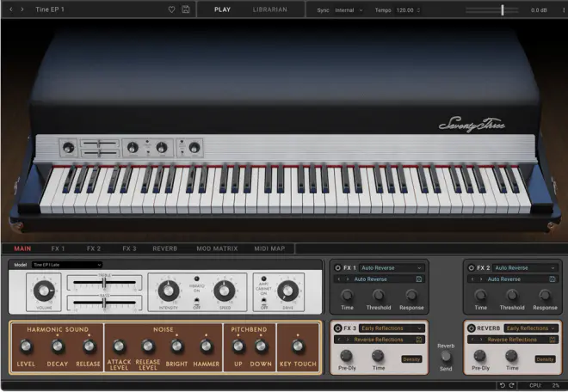The height and width of the screenshot is (392, 568).
Task: Toggle Density button in REVERB
Action: click(x=545, y=359)
